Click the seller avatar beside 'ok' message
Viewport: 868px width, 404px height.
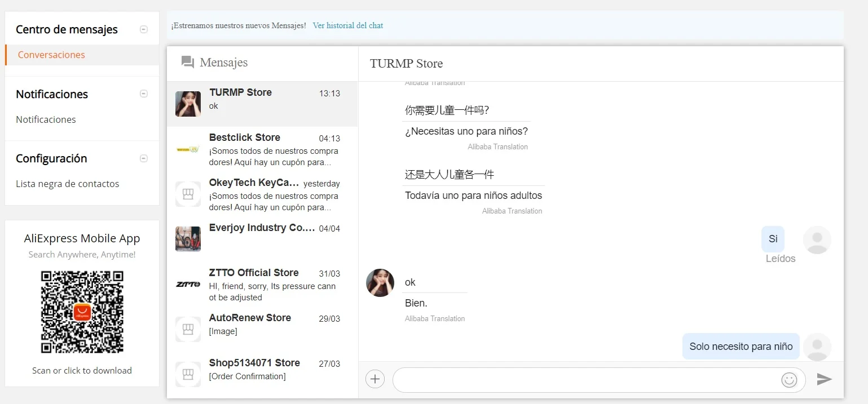pos(380,283)
